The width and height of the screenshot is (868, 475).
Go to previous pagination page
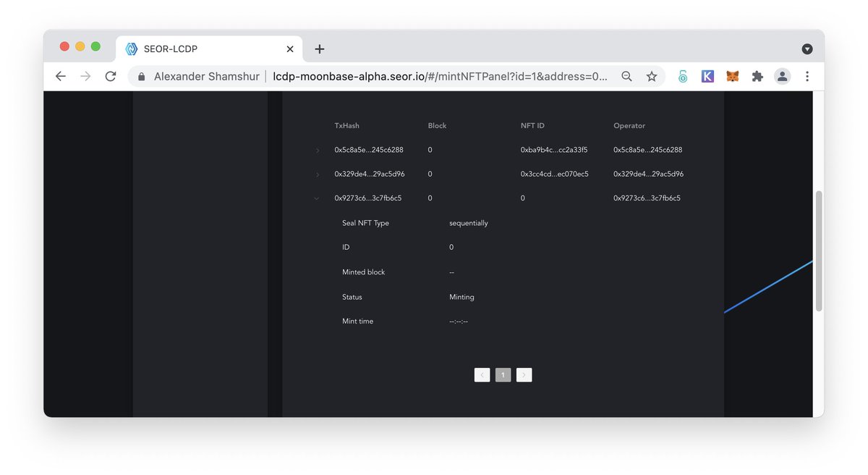(482, 375)
